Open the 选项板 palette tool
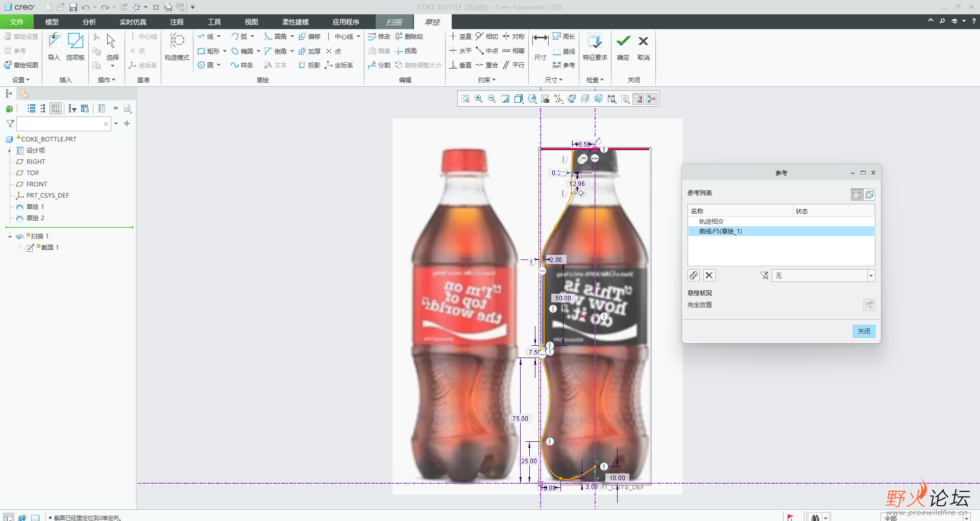The width and height of the screenshot is (980, 521). tap(76, 46)
